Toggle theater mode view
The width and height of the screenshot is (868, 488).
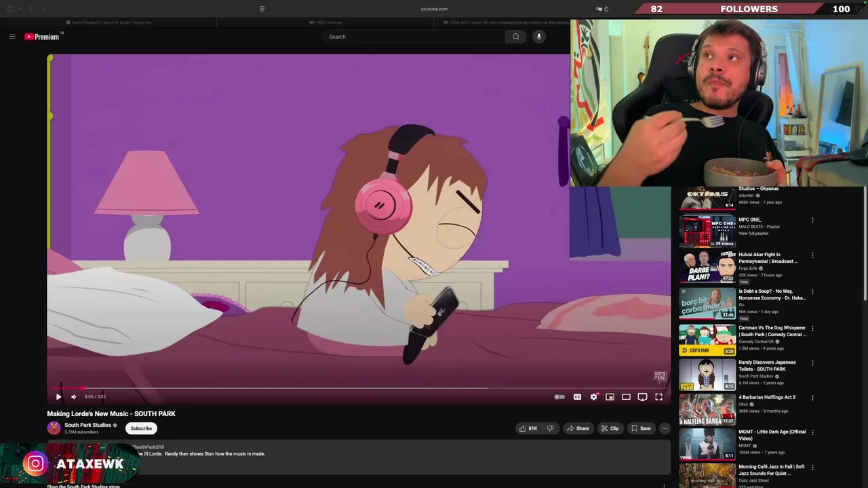point(626,396)
